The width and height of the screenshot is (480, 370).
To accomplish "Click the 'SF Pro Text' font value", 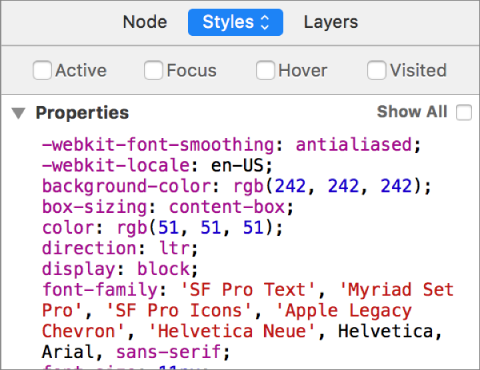I will [x=248, y=290].
